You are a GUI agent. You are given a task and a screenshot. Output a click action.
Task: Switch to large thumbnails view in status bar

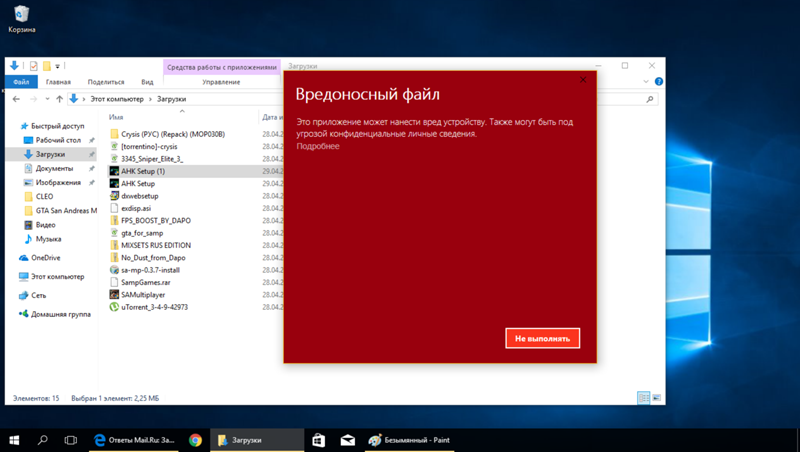657,398
